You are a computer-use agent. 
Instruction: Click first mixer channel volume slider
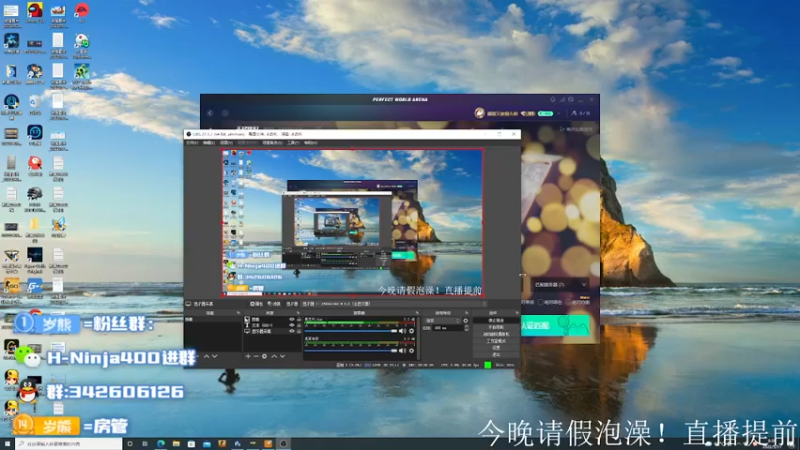coord(351,331)
